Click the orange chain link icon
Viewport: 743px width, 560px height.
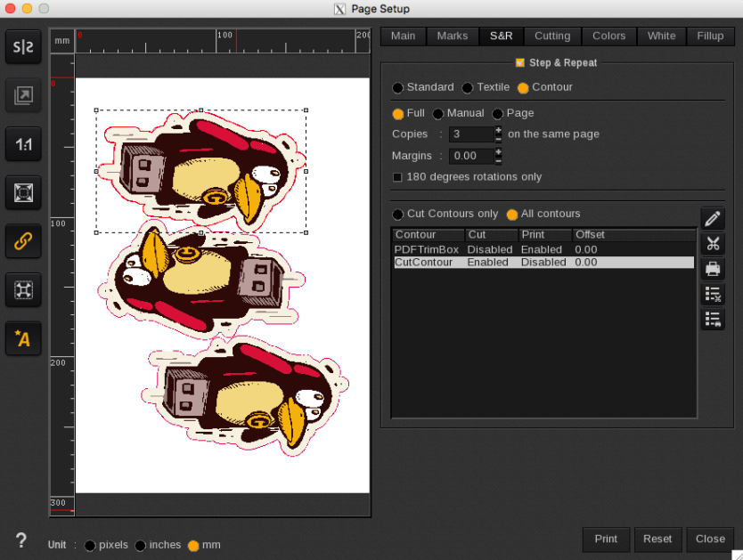click(x=23, y=240)
